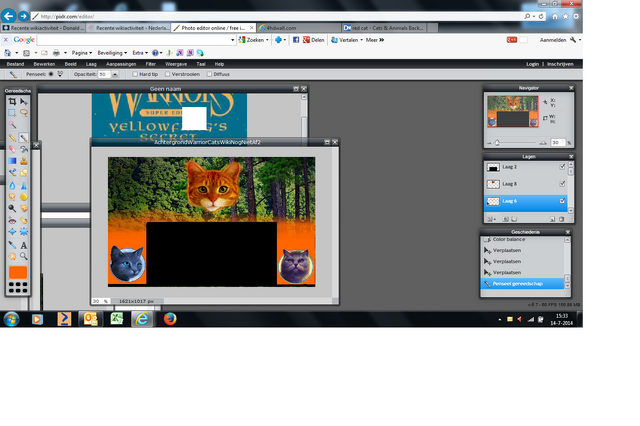640x426 pixels.
Task: Click the Navigator zoom slider handle
Action: 497,143
